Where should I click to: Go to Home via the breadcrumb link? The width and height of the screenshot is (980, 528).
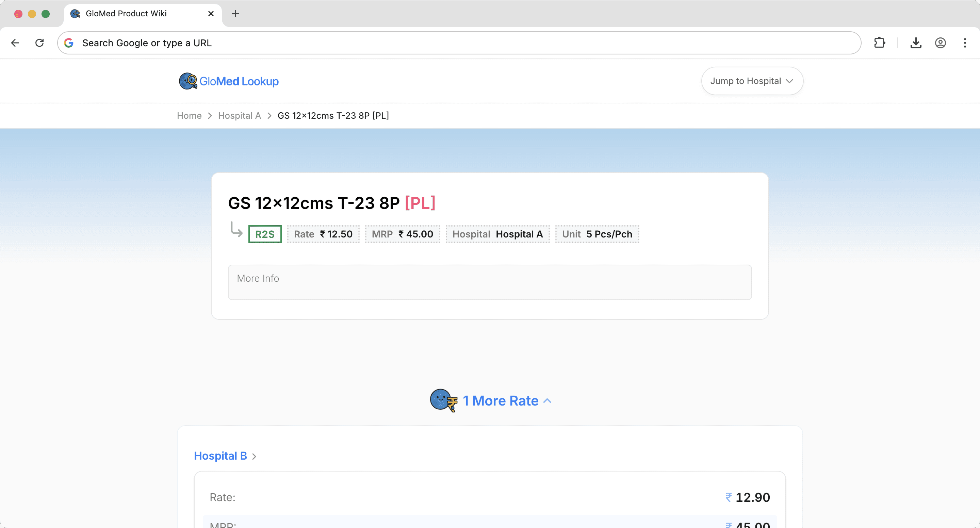click(189, 116)
